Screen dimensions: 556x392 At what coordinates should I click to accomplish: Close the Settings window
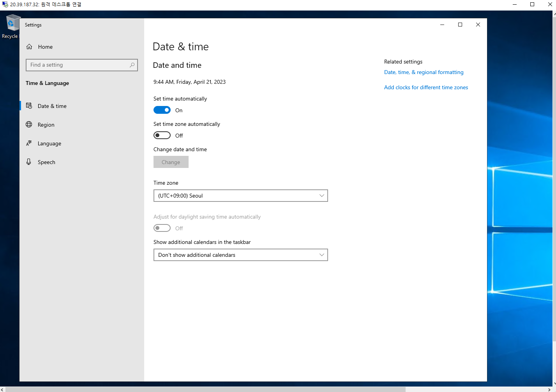point(478,25)
